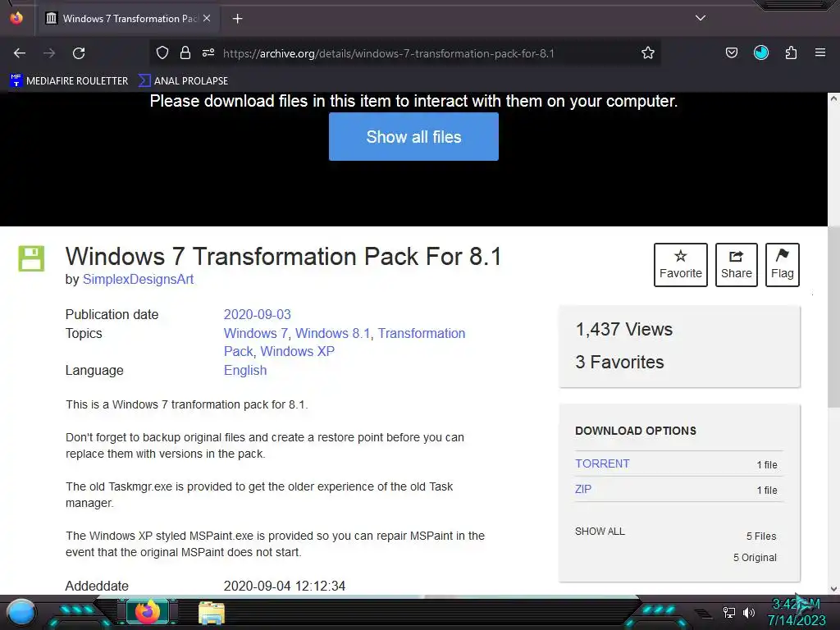This screenshot has height=630, width=840.
Task: Open the Firefox application menu
Action: click(820, 52)
